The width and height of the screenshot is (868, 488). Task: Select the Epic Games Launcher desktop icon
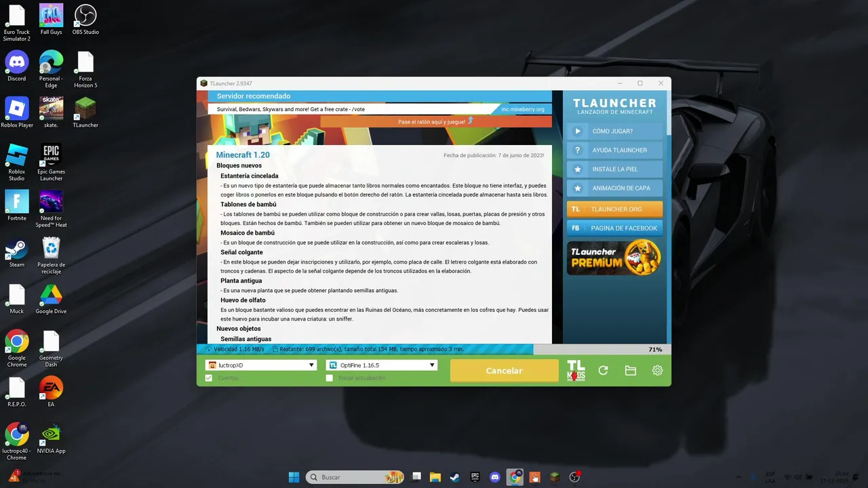pos(51,163)
